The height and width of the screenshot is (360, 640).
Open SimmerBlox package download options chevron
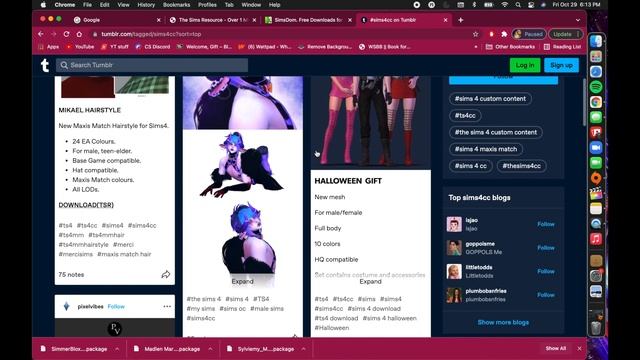pyautogui.click(x=117, y=349)
